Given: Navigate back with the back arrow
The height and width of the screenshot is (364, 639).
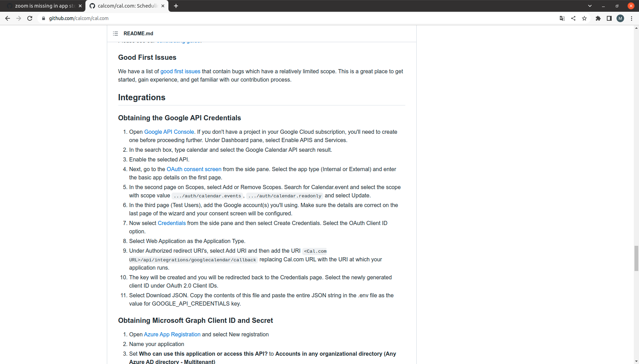Looking at the screenshot, I should tap(8, 18).
